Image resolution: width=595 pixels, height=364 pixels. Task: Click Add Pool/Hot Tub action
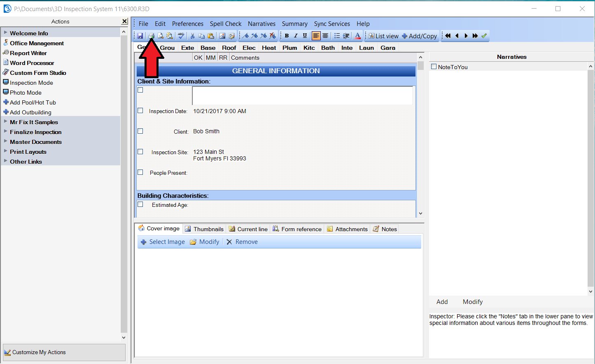pyautogui.click(x=33, y=102)
